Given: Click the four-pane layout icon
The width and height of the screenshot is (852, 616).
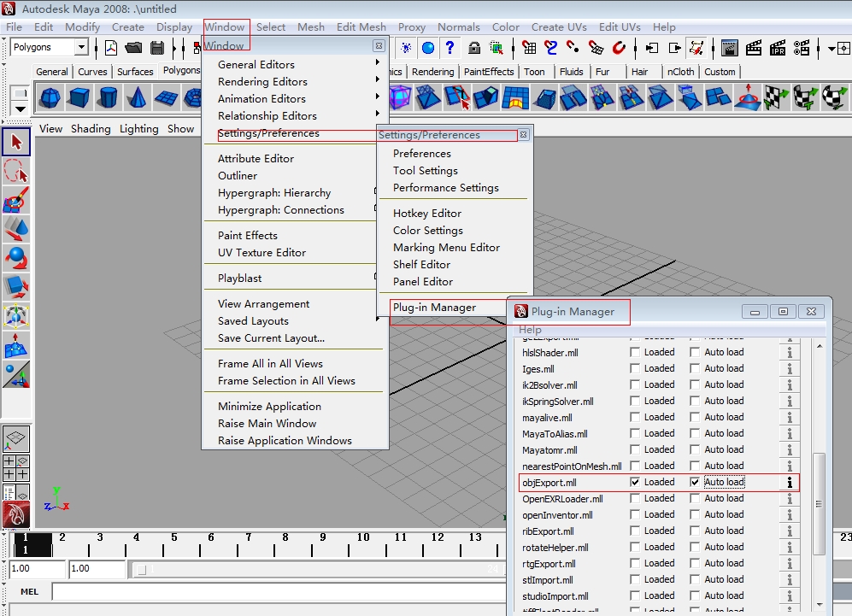Looking at the screenshot, I should 15,467.
